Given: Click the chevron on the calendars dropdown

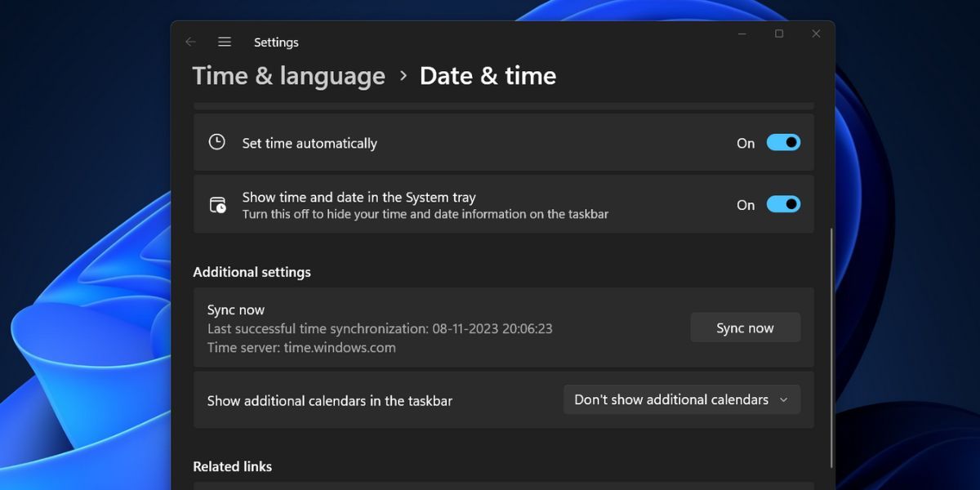Looking at the screenshot, I should (783, 399).
